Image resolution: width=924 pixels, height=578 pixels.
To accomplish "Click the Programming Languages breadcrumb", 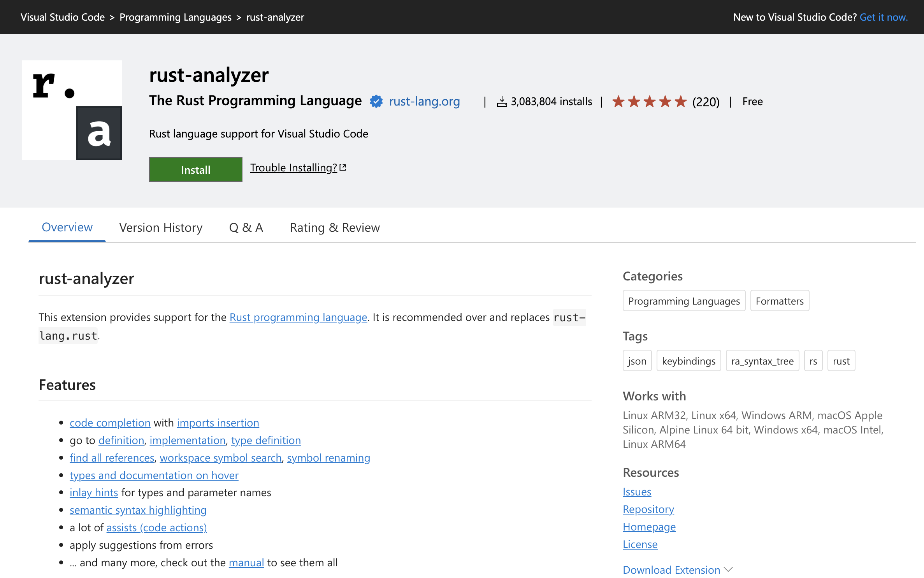I will point(176,17).
